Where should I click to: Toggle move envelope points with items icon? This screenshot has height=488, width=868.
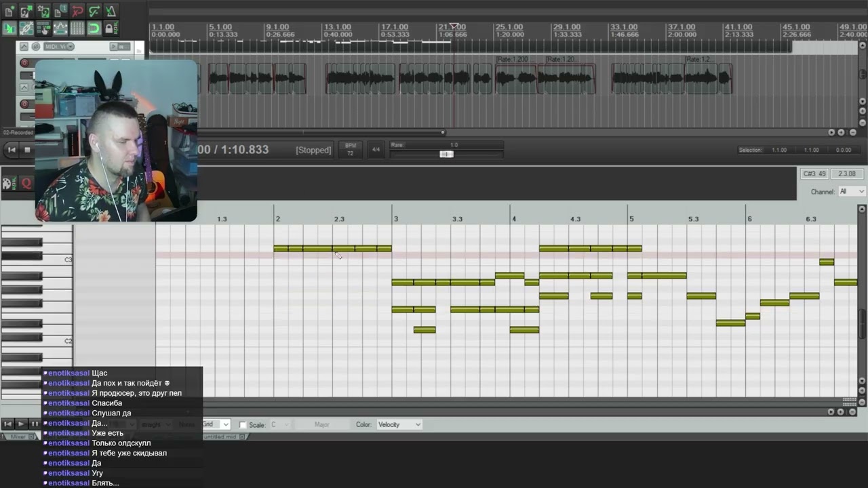[60, 28]
